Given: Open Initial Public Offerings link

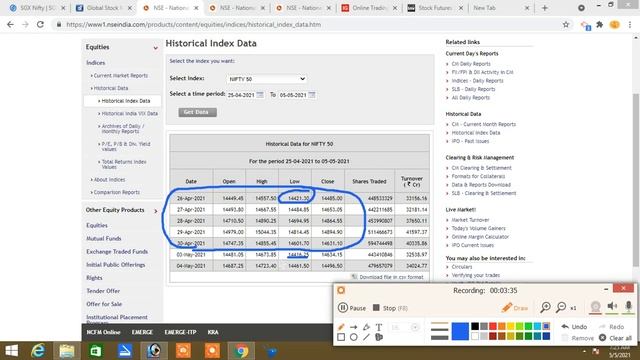Looking at the screenshot, I should [x=116, y=264].
